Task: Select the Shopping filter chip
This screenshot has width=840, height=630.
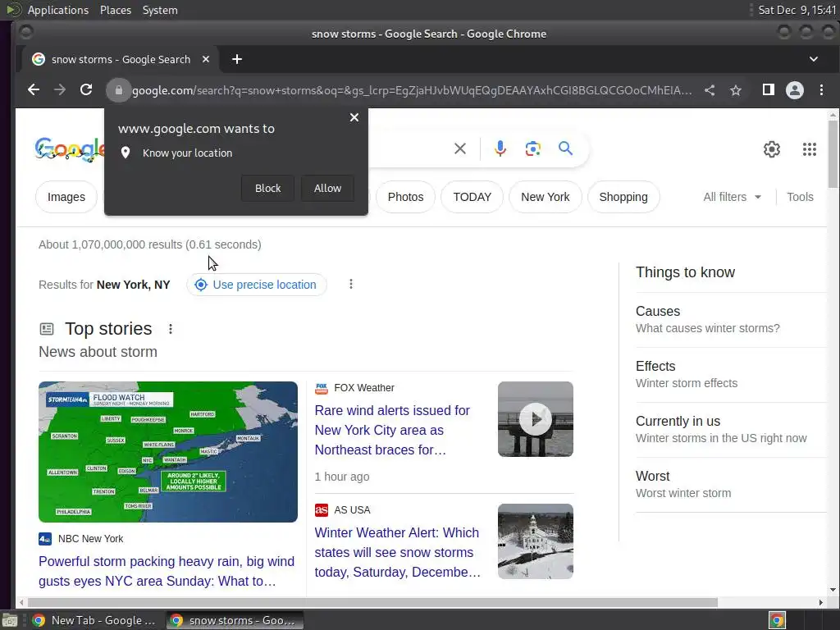Action: pyautogui.click(x=623, y=197)
